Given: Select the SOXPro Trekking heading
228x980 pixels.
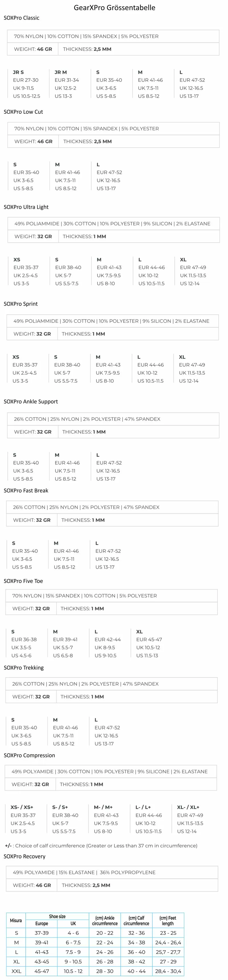Looking at the screenshot, I should point(24,668).
